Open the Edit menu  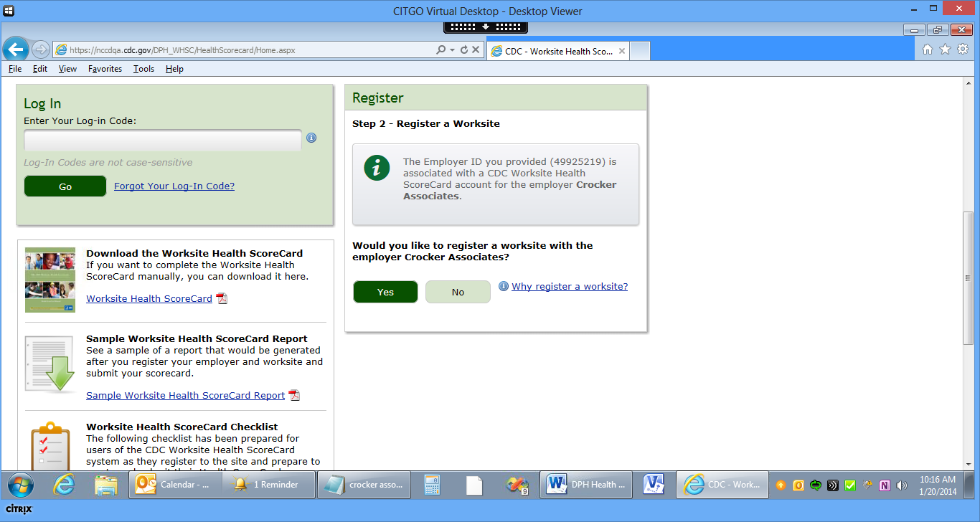coord(40,69)
